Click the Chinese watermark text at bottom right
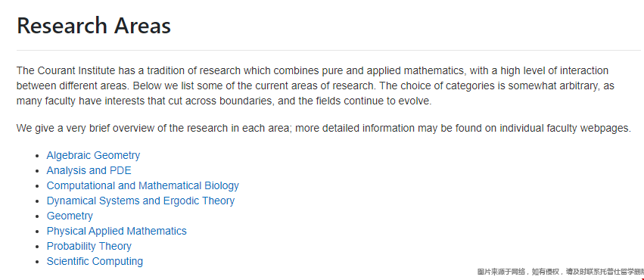The width and height of the screenshot is (644, 280). pyautogui.click(x=560, y=272)
